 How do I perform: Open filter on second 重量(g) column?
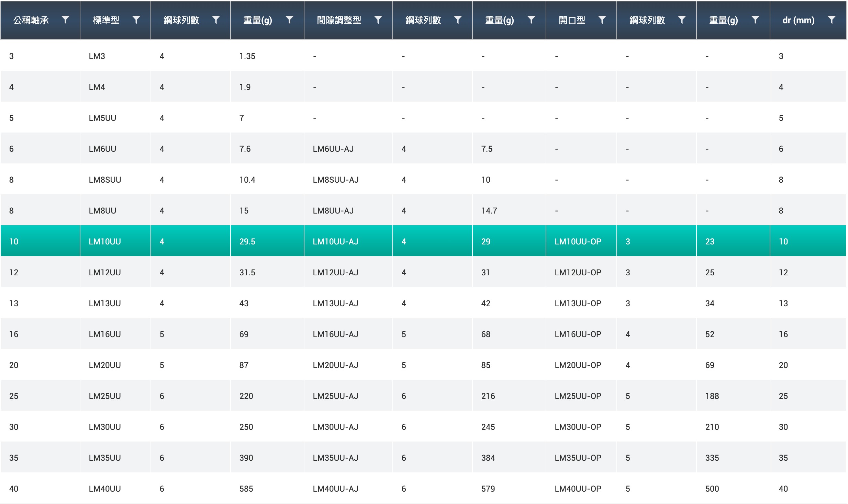coord(531,20)
